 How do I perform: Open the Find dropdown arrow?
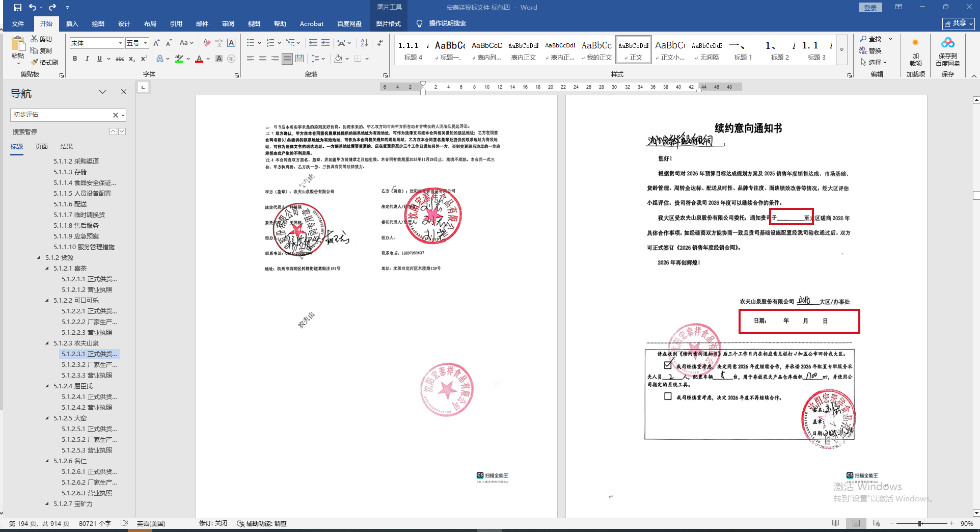click(890, 39)
